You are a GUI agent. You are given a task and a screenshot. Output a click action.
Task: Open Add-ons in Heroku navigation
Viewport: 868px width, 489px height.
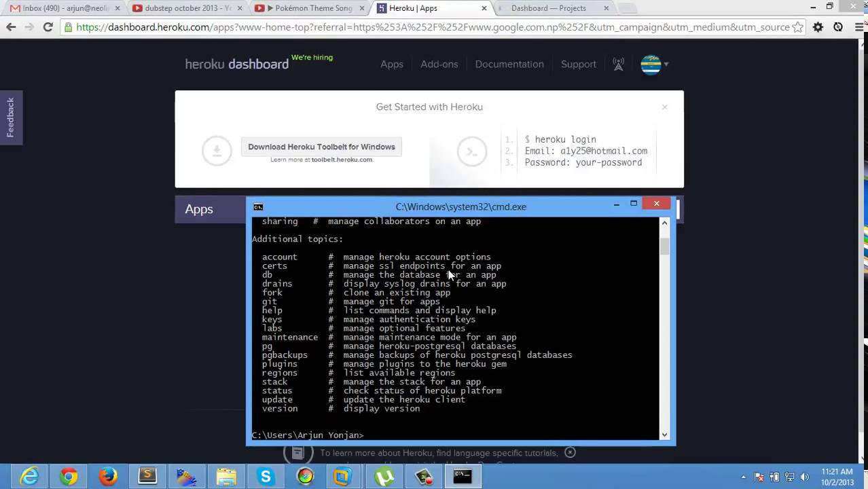439,64
